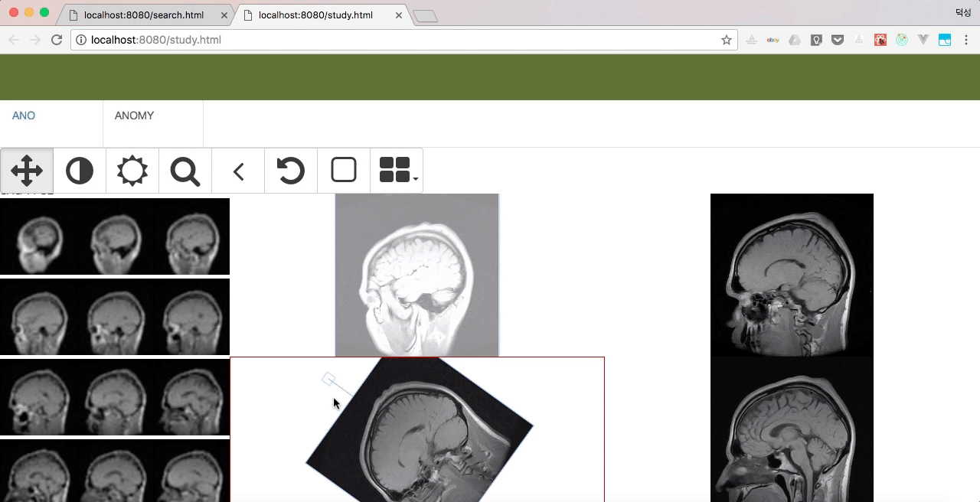
Task: Open the ANOMY tab
Action: coord(134,116)
